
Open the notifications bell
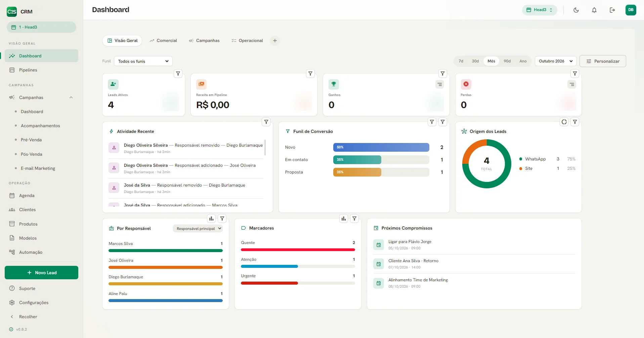pyautogui.click(x=594, y=10)
